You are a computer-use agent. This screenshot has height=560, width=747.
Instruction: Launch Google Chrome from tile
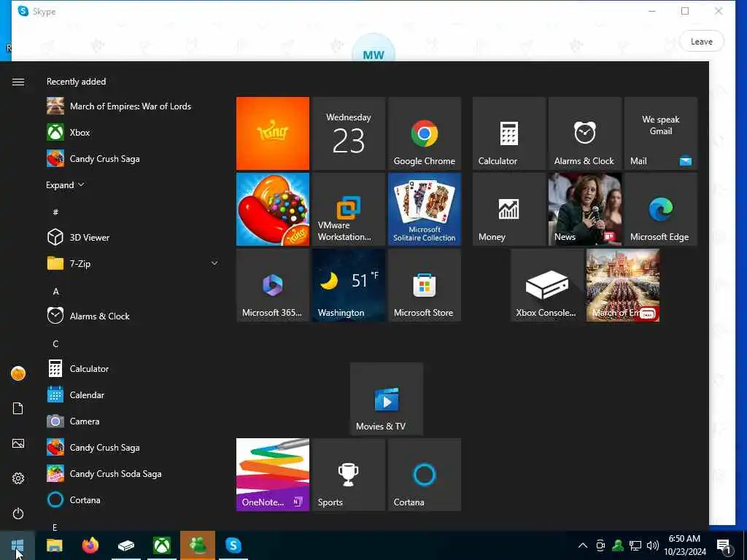tap(424, 133)
